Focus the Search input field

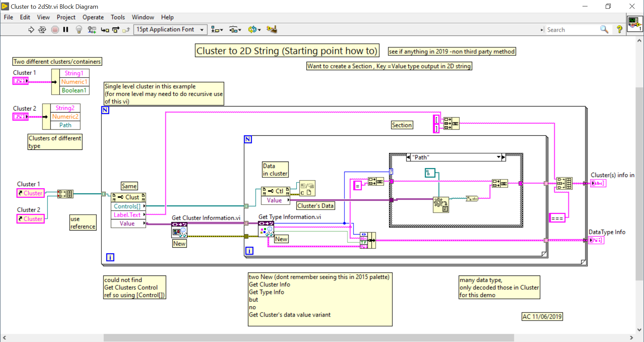click(x=572, y=30)
